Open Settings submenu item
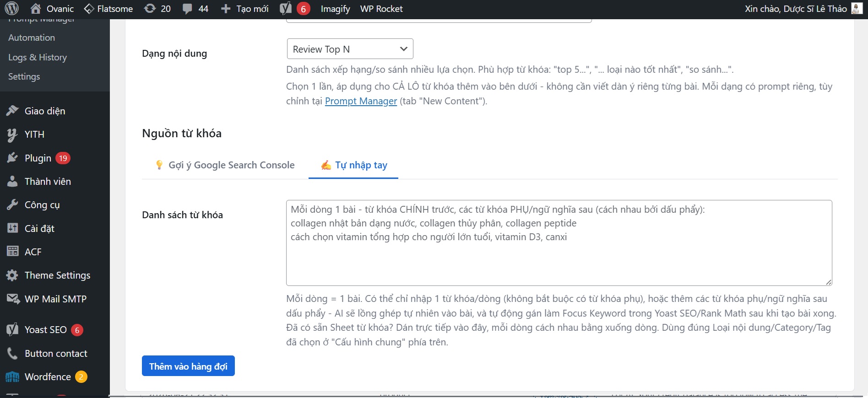 pyautogui.click(x=24, y=76)
